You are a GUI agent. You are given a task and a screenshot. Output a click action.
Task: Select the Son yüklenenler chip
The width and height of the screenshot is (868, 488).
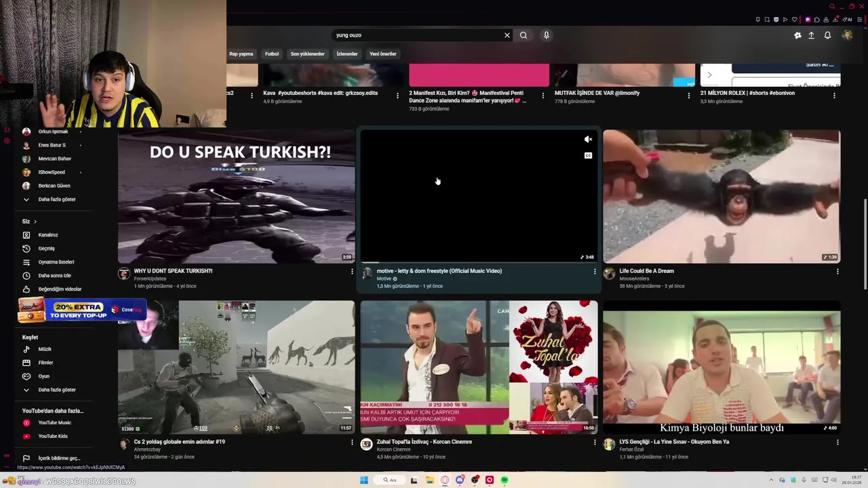pos(308,54)
